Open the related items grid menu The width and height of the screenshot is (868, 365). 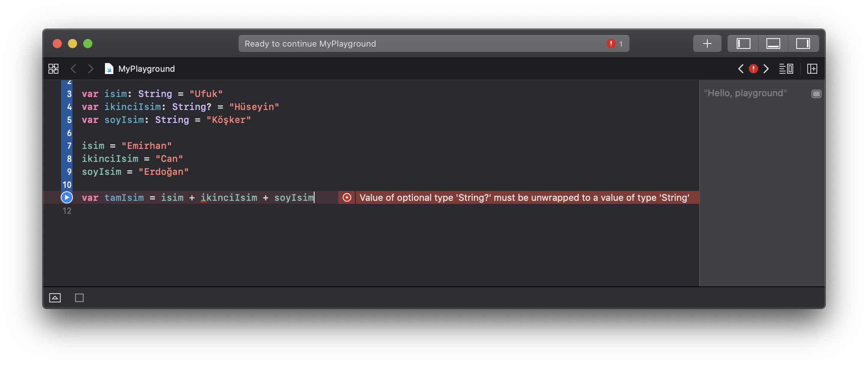coord(53,69)
